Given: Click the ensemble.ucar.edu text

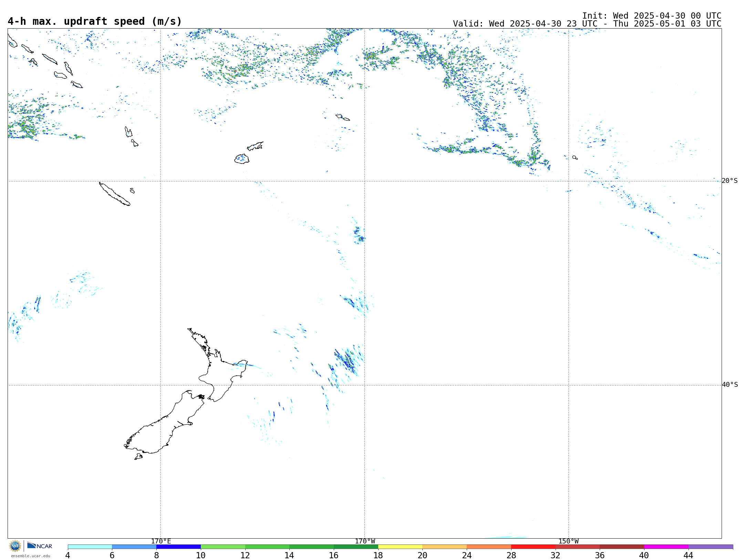Looking at the screenshot, I should 30,556.
